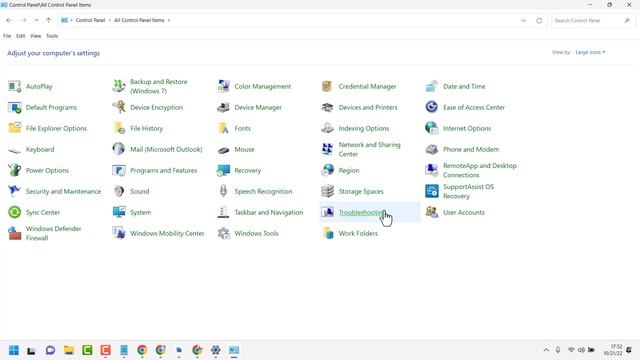Open the Taskbar and Navigation link
The image size is (640, 360).
coord(269,212)
